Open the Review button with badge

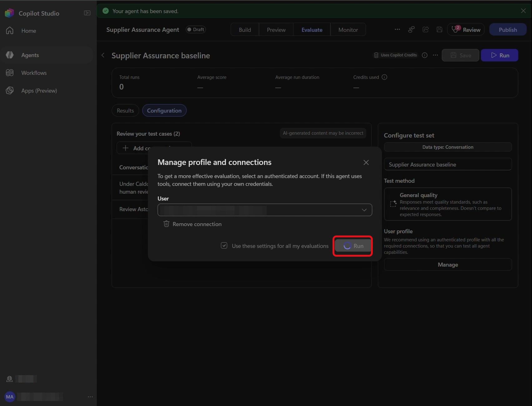pos(466,30)
